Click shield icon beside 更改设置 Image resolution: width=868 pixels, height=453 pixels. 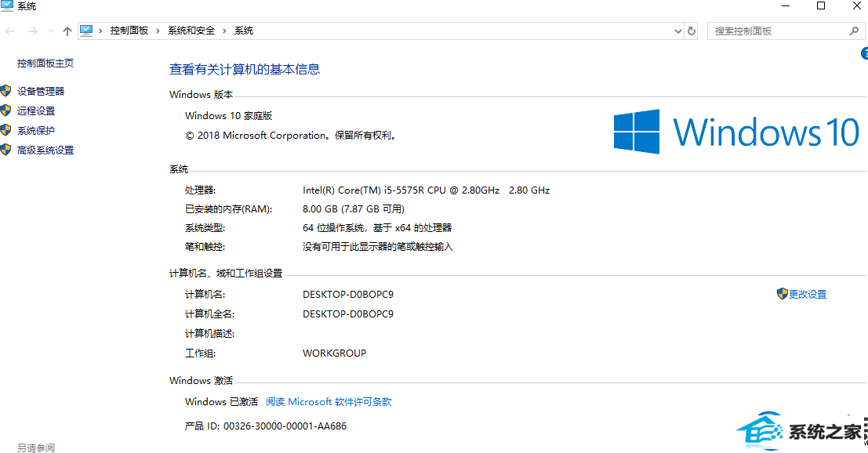[x=783, y=294]
